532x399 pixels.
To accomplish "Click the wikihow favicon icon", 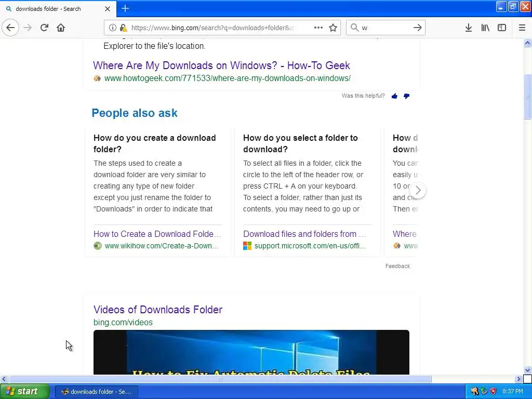I will pyautogui.click(x=98, y=246).
